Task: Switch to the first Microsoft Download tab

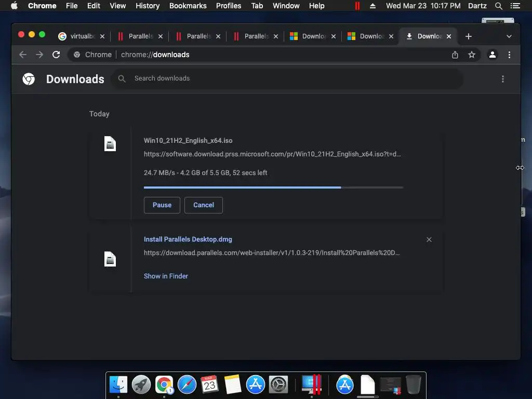Action: [x=313, y=36]
